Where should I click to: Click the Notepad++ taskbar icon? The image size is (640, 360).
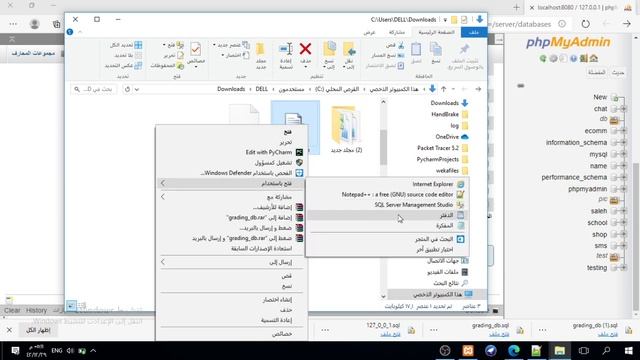[x=536, y=351]
